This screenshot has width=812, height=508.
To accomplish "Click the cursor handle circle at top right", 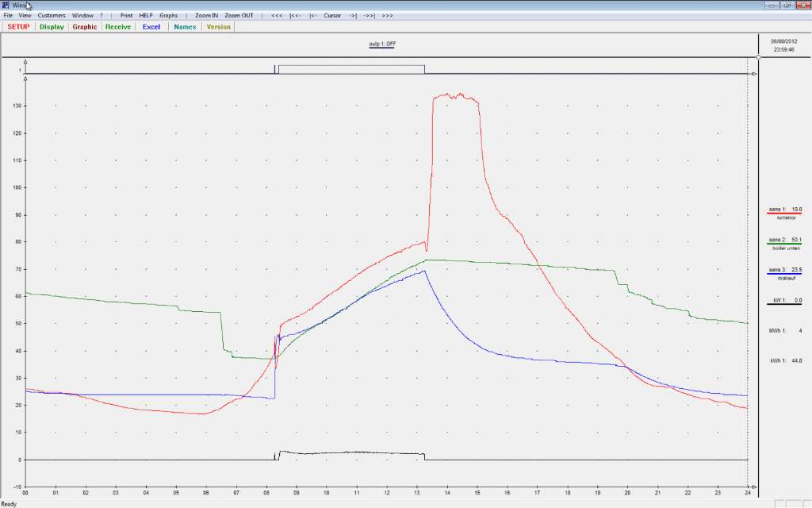I will [759, 57].
